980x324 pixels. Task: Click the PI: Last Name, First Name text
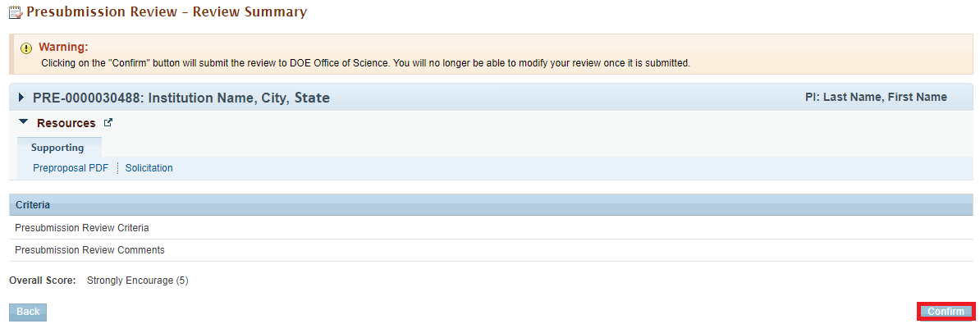(x=877, y=97)
